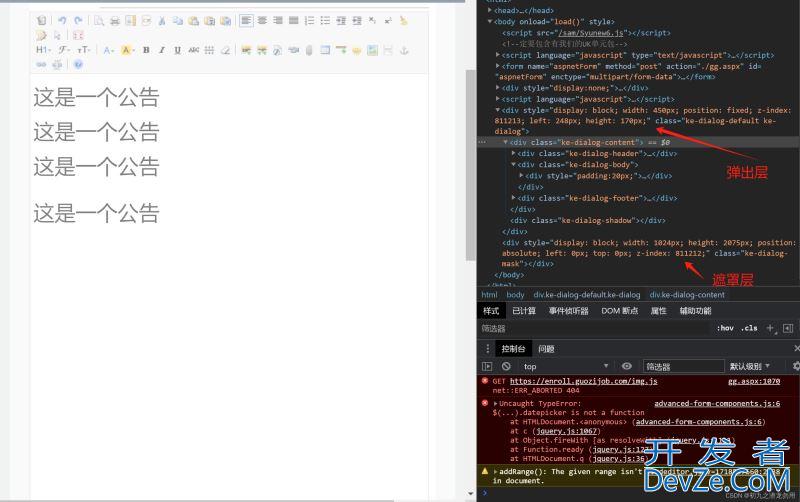Align text left in the editor
Viewport: 800px width, 502px height.
click(246, 20)
